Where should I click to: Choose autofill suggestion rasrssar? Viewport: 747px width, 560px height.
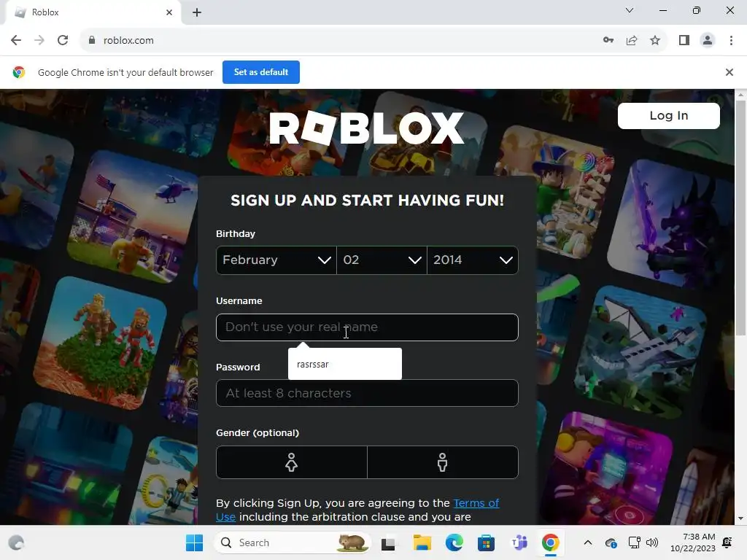(345, 365)
